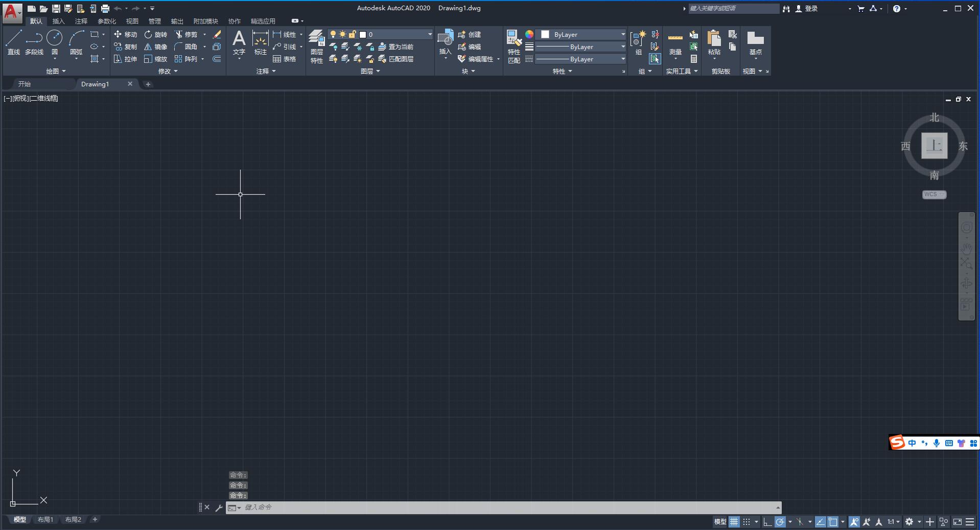Viewport: 980px width, 530px height.
Task: Expand the 图层 panel dropdown
Action: click(370, 71)
